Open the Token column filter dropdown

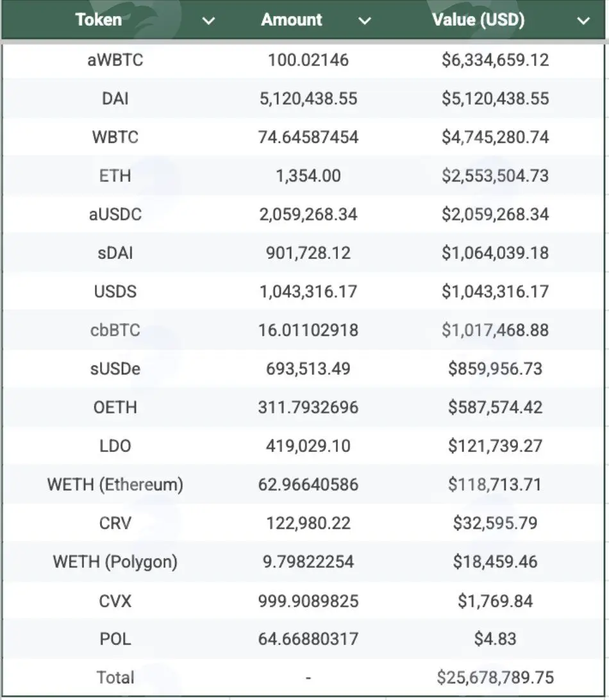tap(208, 21)
